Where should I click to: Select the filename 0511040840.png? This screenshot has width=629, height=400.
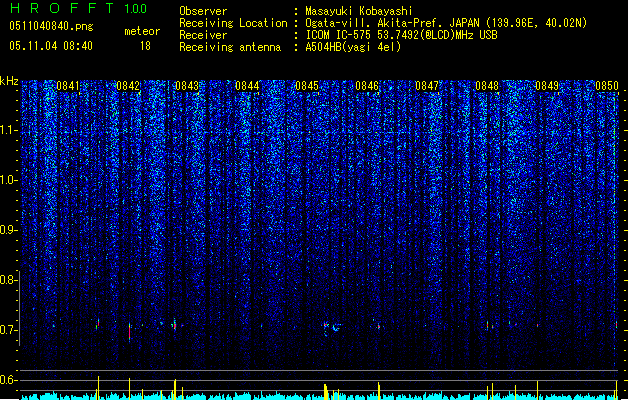point(51,26)
